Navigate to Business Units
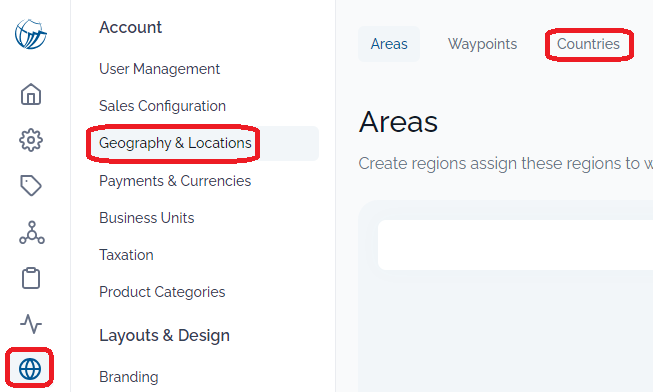Viewport: 653px width, 392px height. click(x=147, y=218)
